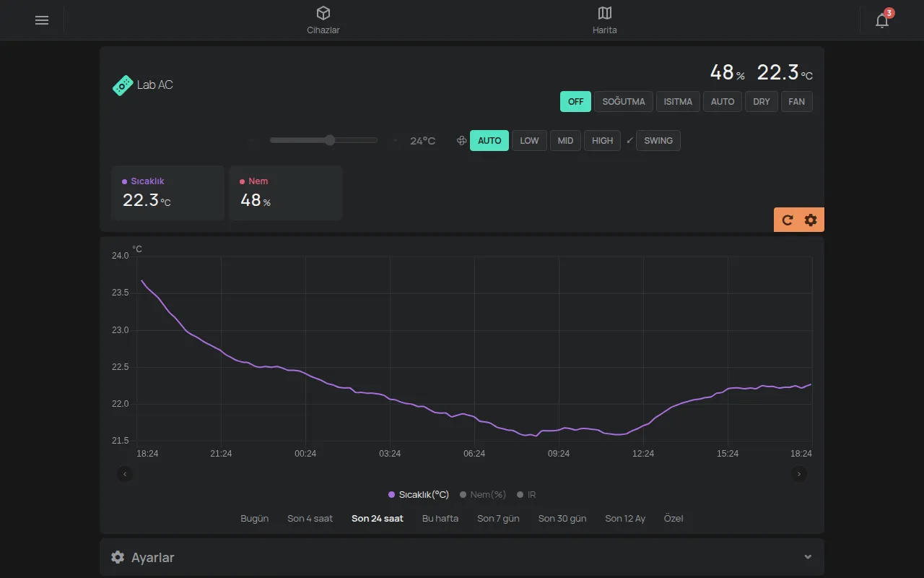Click the Lab AC remote device icon
The image size is (924, 578).
click(123, 85)
